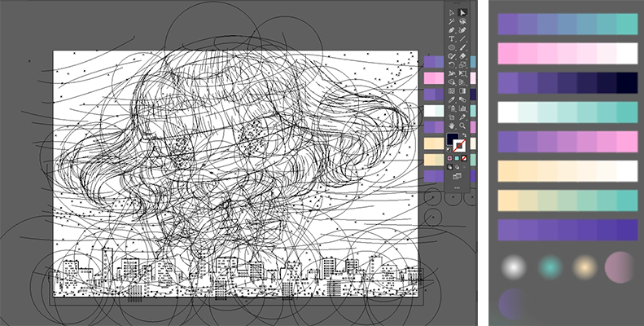The width and height of the screenshot is (644, 326).
Task: Pick the bright pink swatch starting second row
Action: pyautogui.click(x=508, y=54)
